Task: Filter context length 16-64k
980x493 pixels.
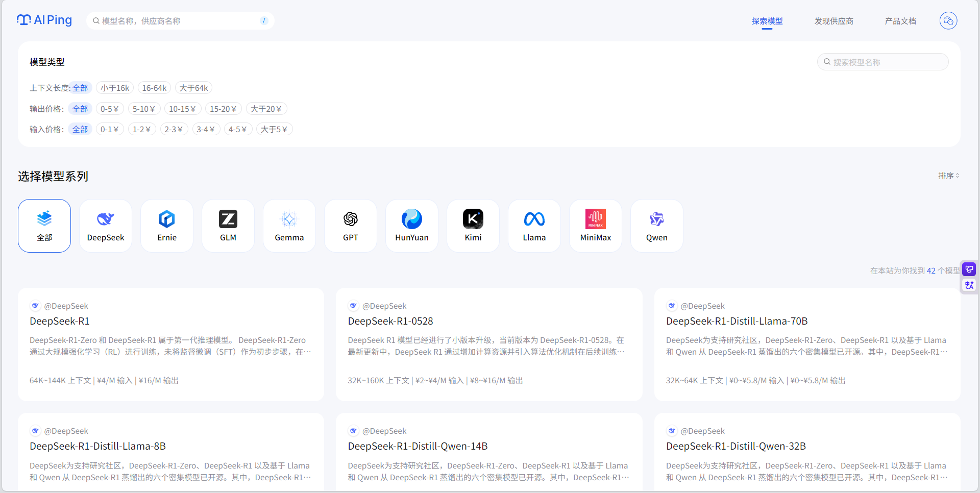Action: 154,88
